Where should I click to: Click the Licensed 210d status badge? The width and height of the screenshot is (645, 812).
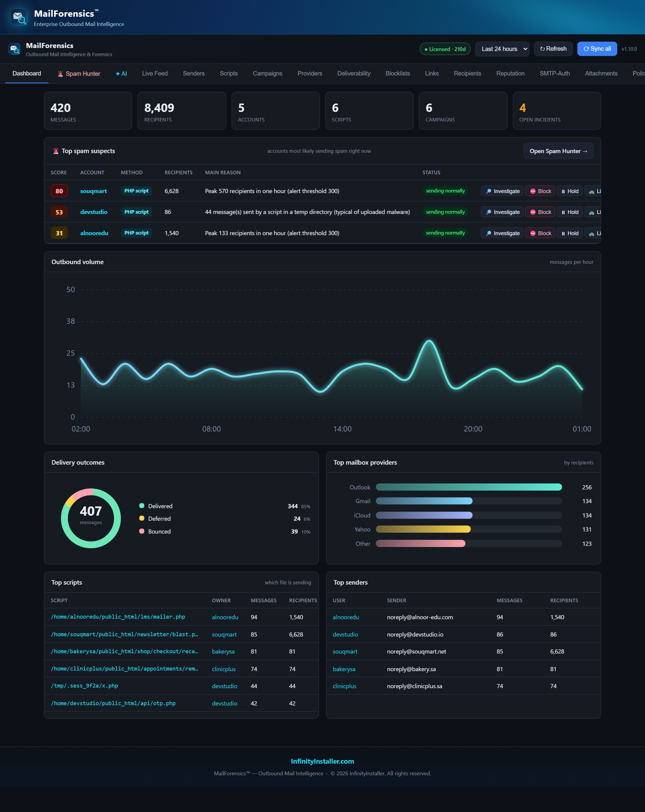click(445, 49)
